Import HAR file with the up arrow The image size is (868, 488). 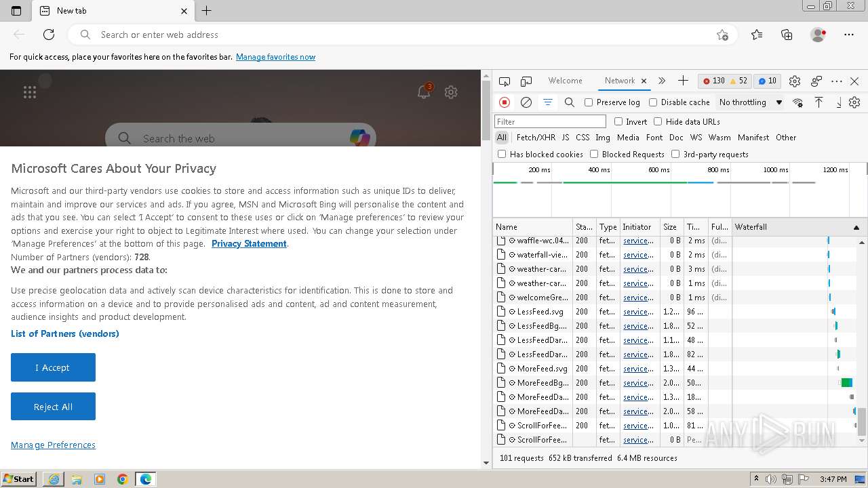[x=818, y=102]
